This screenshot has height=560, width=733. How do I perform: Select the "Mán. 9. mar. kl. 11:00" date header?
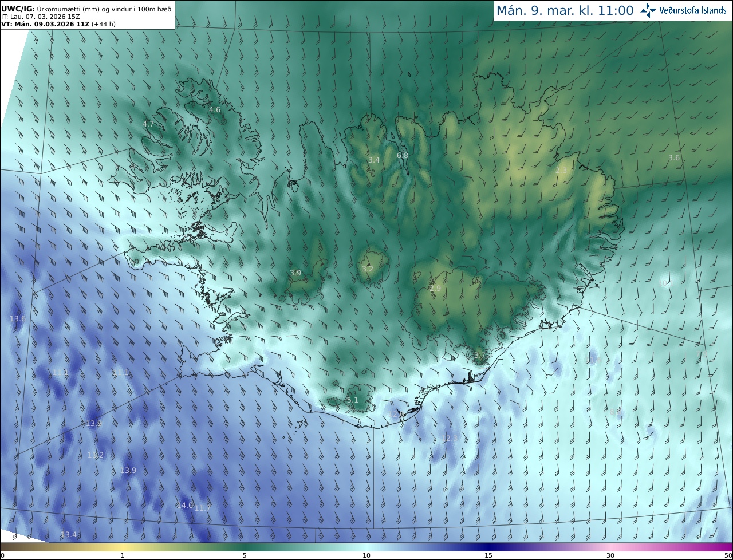click(565, 10)
